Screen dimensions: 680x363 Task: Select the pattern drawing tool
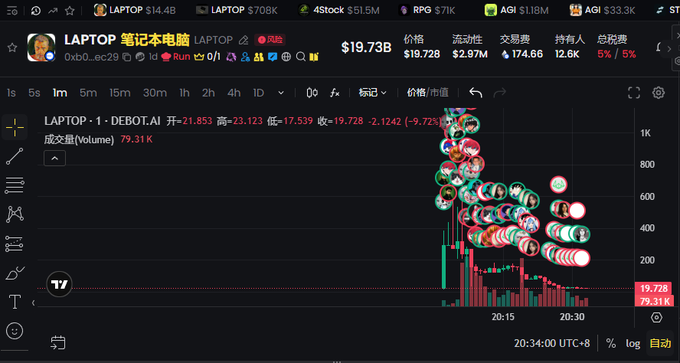pos(15,214)
